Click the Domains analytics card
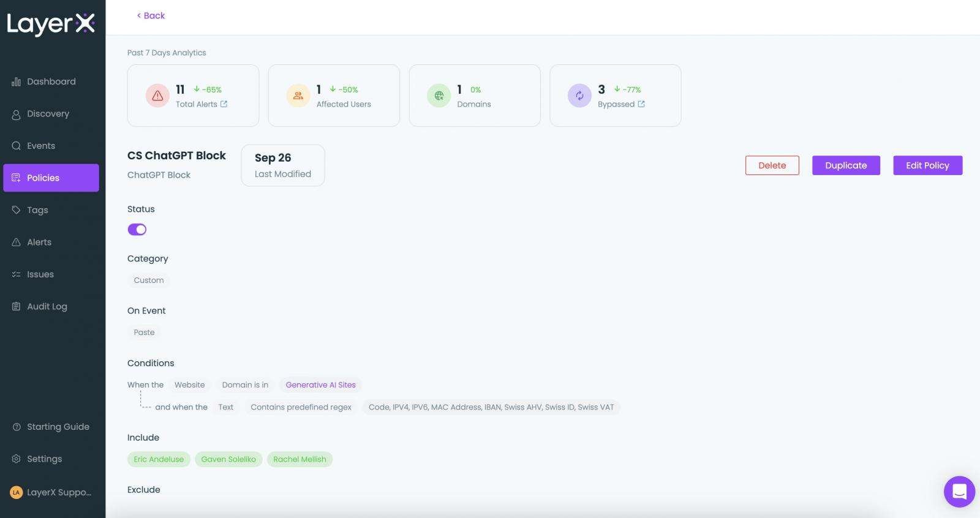Screen dimensions: 980x518 [x=475, y=96]
